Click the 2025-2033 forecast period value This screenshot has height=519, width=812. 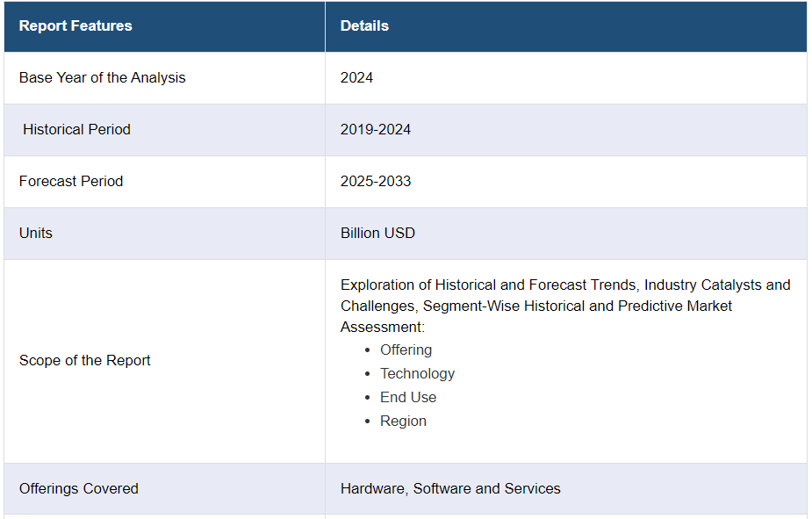(x=376, y=181)
